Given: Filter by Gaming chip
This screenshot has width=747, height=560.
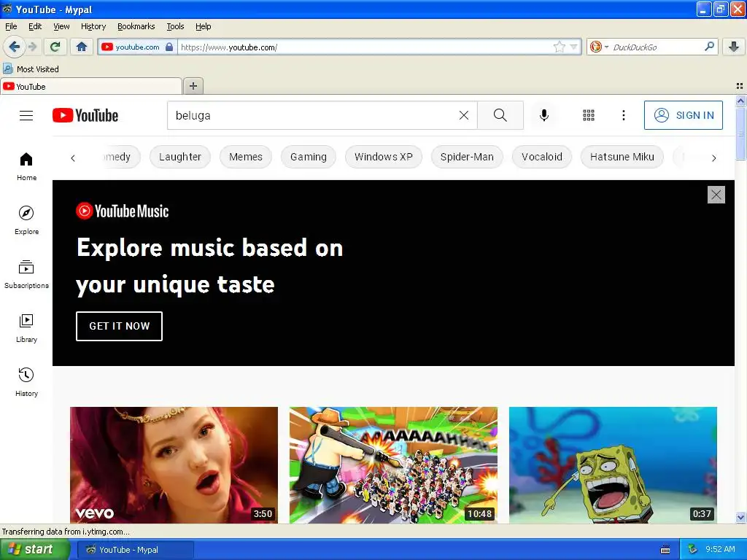Looking at the screenshot, I should click(309, 157).
